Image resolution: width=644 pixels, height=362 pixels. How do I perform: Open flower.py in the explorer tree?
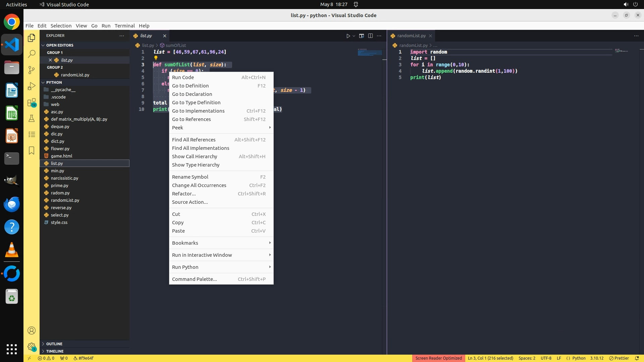(x=60, y=148)
